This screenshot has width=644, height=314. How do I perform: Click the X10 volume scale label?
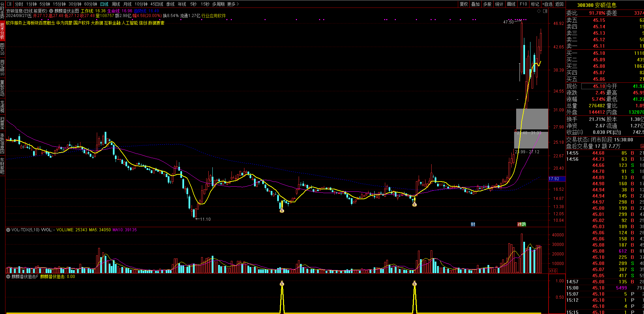click(x=553, y=271)
